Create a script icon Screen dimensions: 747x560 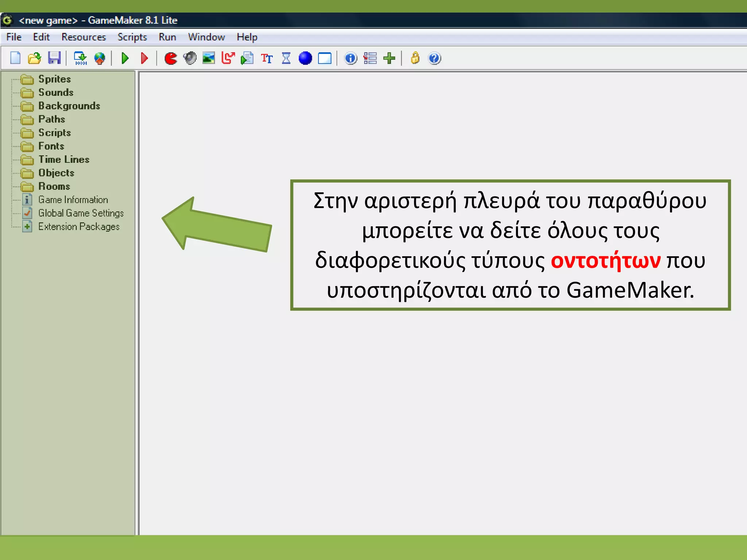click(x=247, y=58)
